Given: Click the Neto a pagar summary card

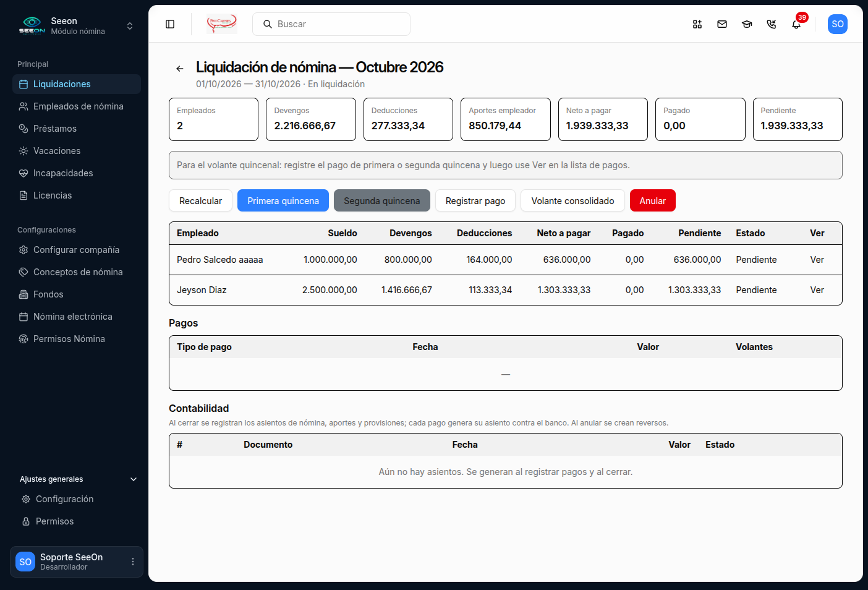Looking at the screenshot, I should [603, 119].
